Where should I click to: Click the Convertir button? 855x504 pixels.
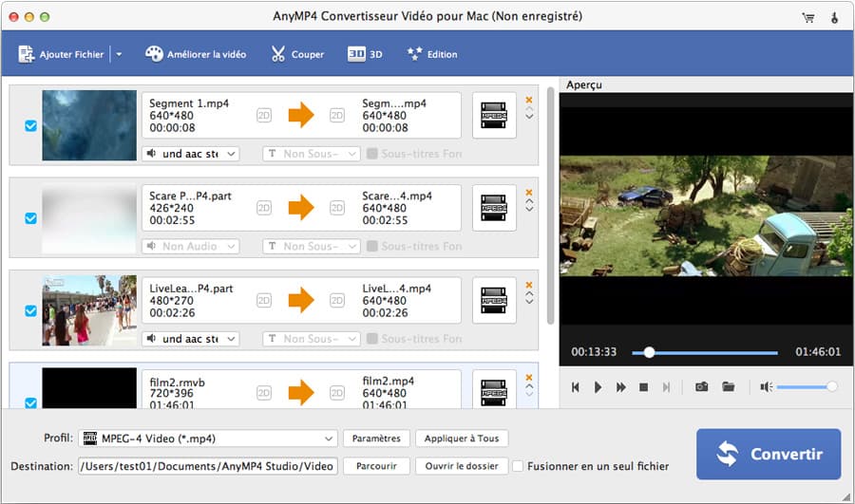(x=768, y=454)
